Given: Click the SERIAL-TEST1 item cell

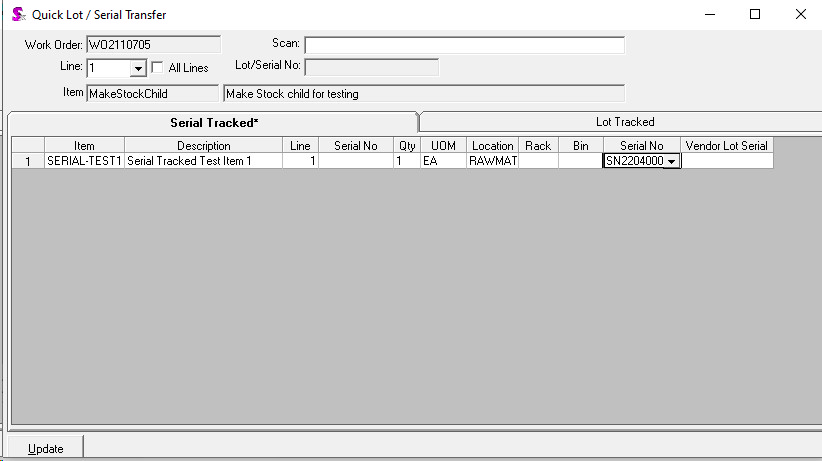Looking at the screenshot, I should click(84, 161).
